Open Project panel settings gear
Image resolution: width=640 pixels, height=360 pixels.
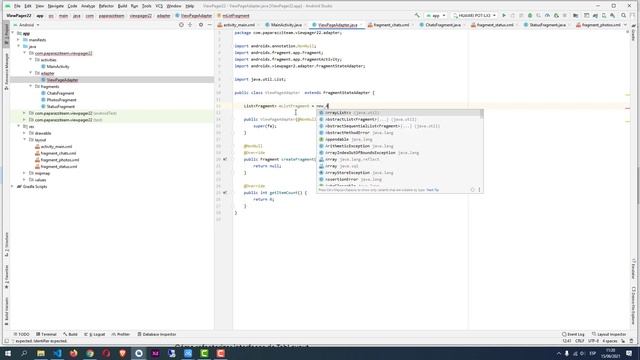(200, 25)
